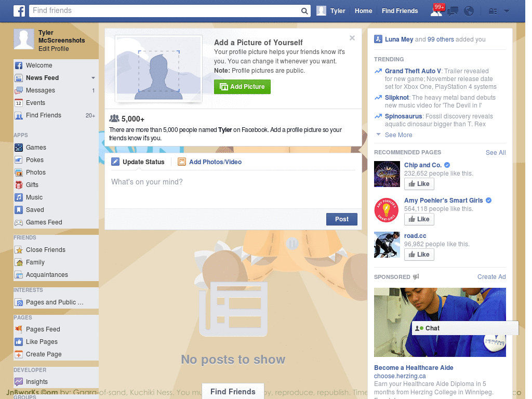Screen dimensions: 532x399
Task: Click the blue Post button
Action: (x=342, y=219)
